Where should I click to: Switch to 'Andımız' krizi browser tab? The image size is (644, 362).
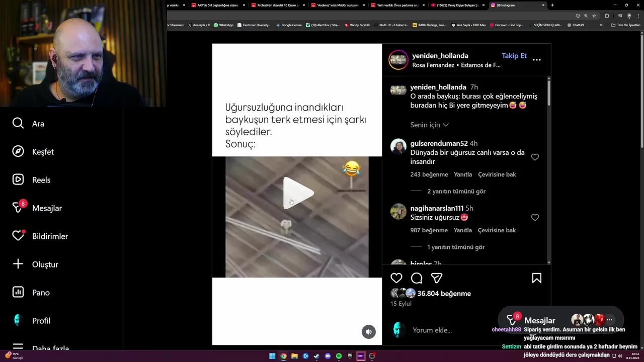tap(338, 5)
